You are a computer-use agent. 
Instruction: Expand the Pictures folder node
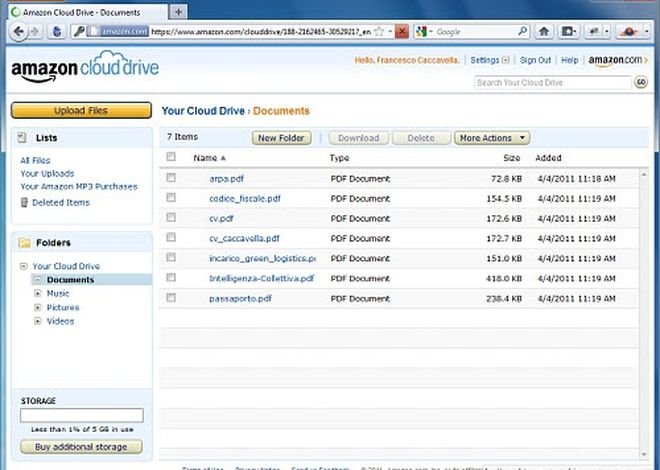tap(38, 308)
